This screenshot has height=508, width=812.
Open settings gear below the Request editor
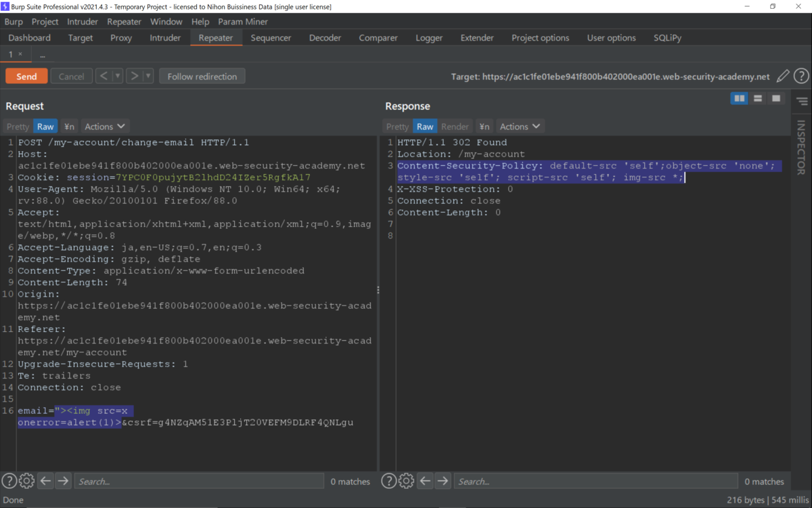(x=26, y=480)
